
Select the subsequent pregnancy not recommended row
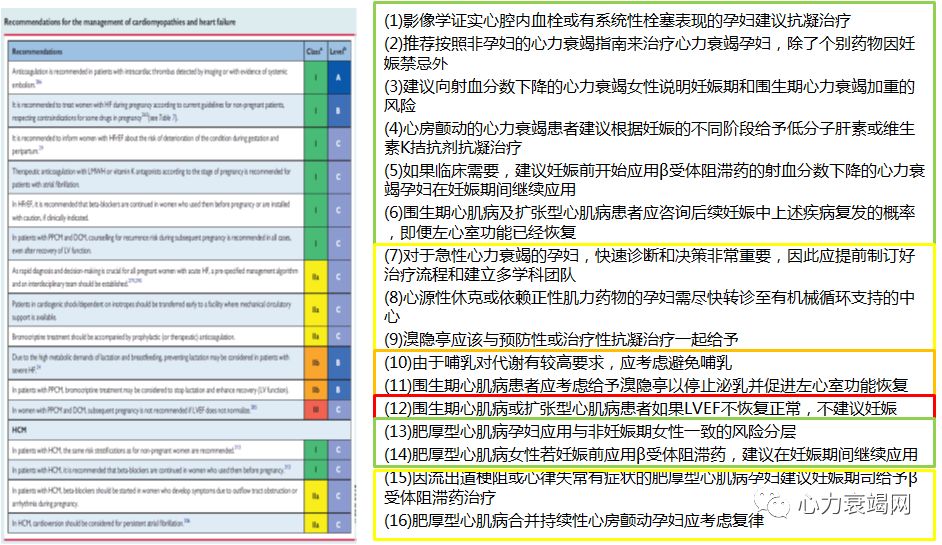(x=179, y=410)
